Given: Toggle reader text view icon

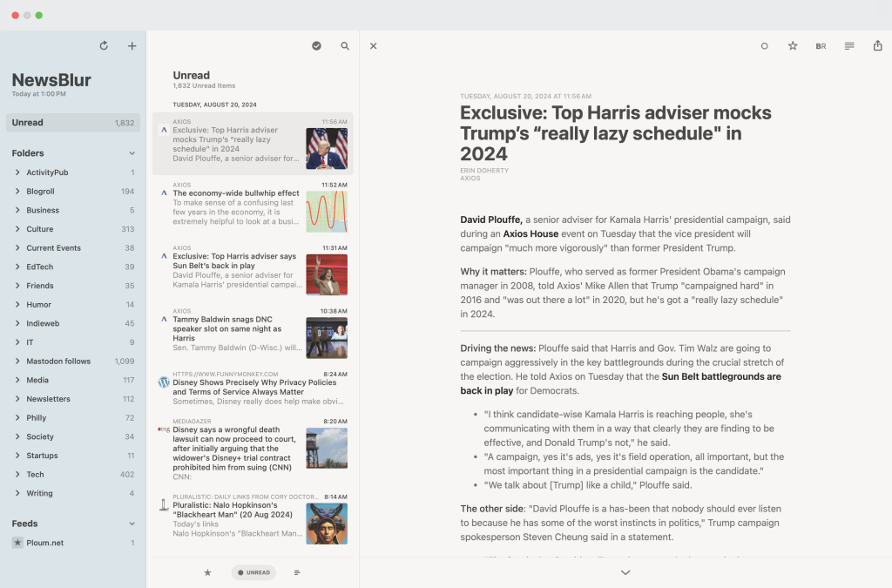Looking at the screenshot, I should 848,46.
